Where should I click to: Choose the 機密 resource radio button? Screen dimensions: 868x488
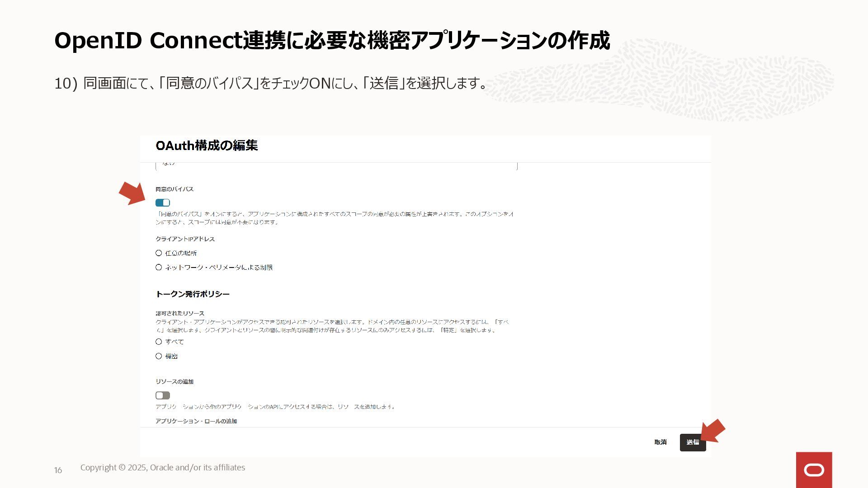tap(159, 356)
